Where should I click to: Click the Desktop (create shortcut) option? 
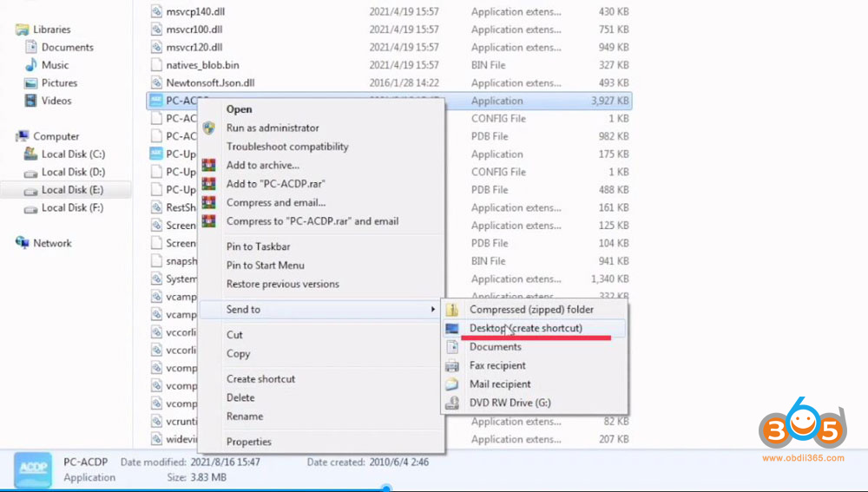coord(525,328)
